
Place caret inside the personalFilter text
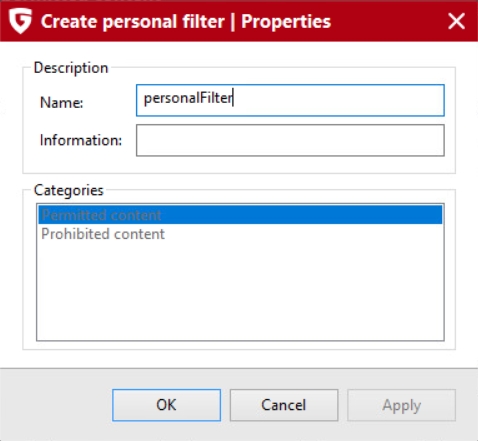click(x=188, y=98)
